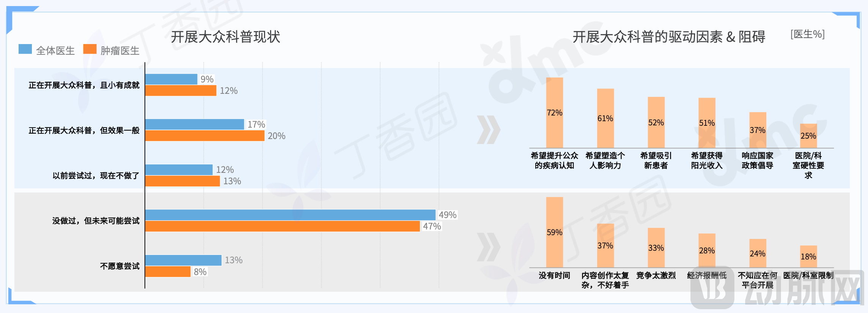Screen dimensions: 868x313
Task: Click the 61% 希望塑造个人影响力 column
Action: (605, 118)
